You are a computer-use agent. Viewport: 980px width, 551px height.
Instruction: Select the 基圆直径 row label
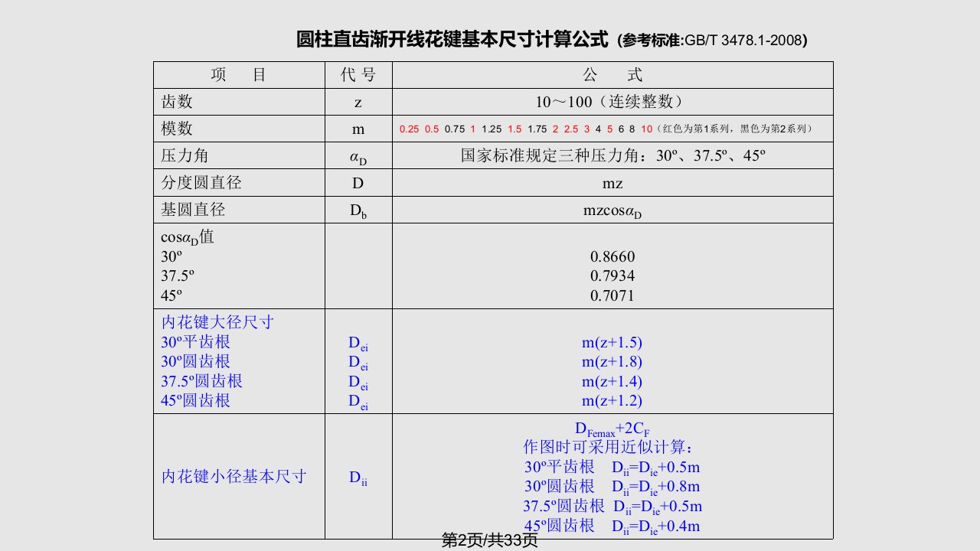coord(193,210)
